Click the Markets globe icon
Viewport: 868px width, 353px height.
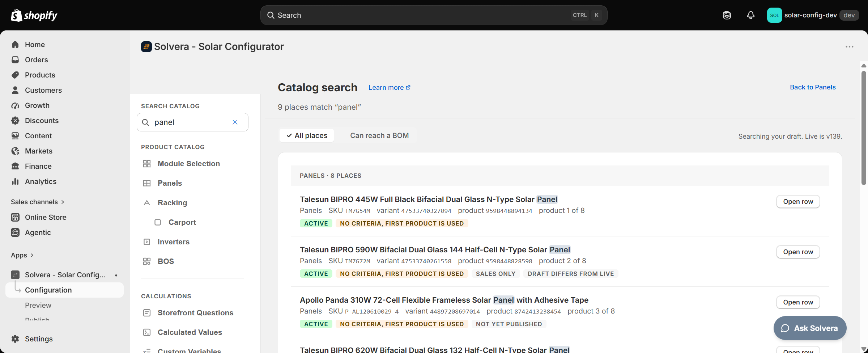click(x=15, y=151)
